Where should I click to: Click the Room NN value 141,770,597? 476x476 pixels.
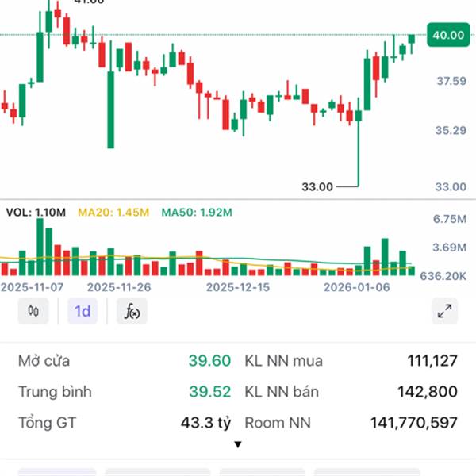pyautogui.click(x=414, y=423)
